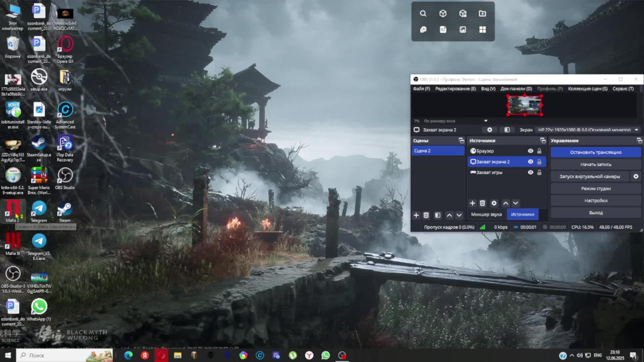Click the OBS preview thumbnail with red handles

(525, 105)
